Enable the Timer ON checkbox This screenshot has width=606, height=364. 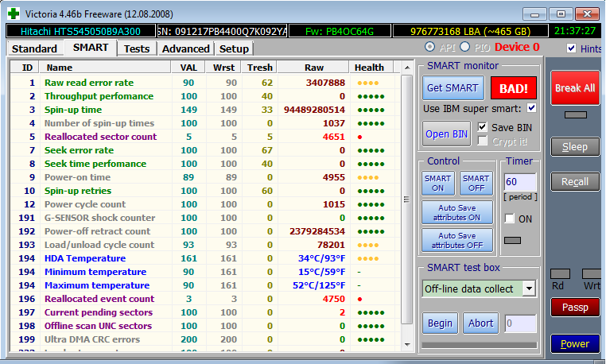[510, 219]
